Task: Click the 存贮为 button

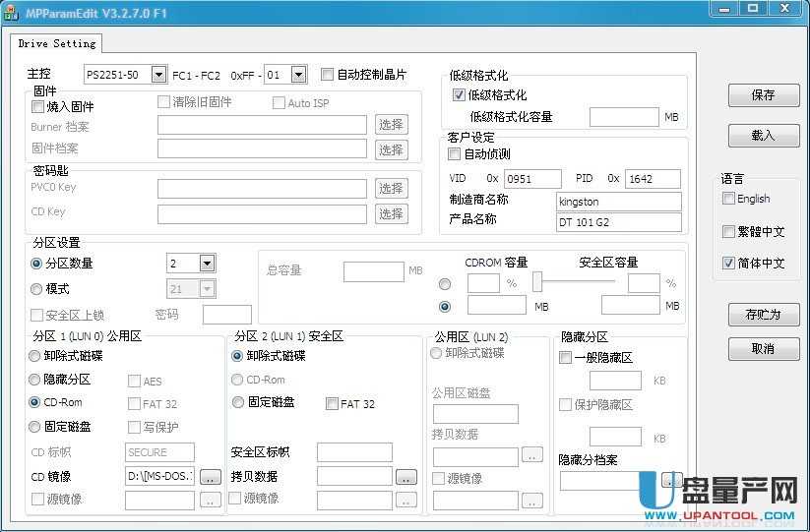Action: click(x=763, y=315)
